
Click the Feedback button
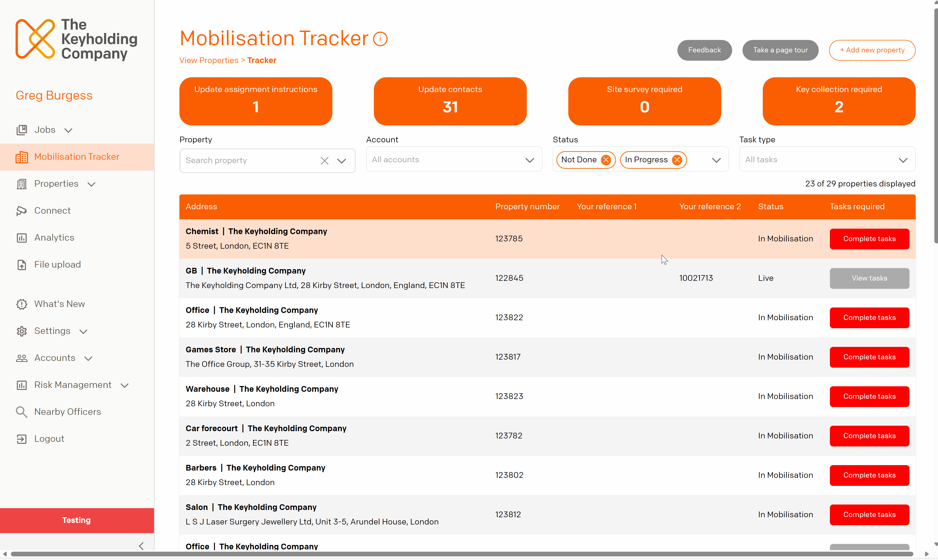(704, 50)
